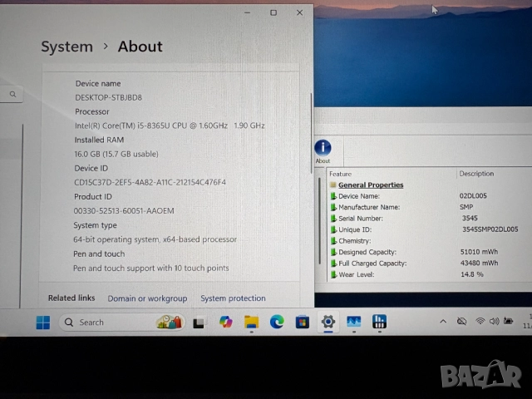Switch to the battery info app in the taskbar
532x399 pixels.
(379, 321)
